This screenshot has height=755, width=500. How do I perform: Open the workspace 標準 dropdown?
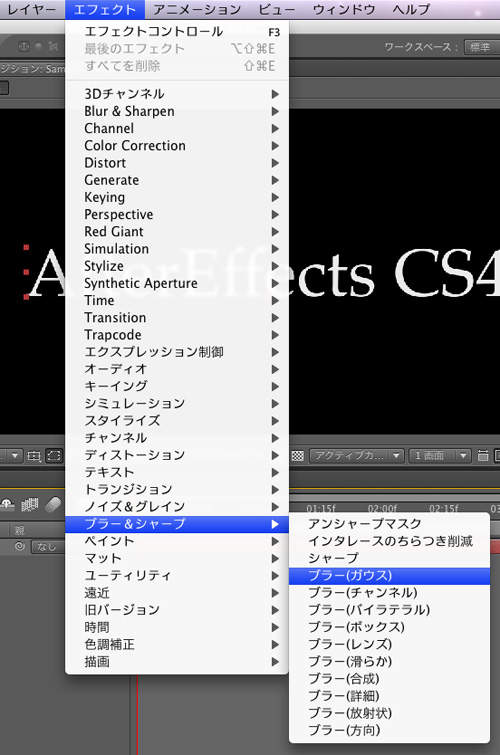click(x=482, y=47)
